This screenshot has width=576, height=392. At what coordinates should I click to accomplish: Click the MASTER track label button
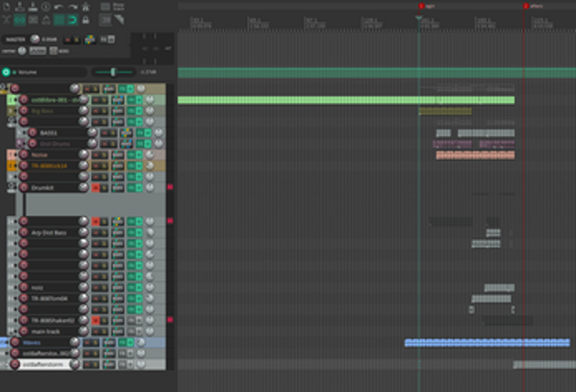coord(15,40)
